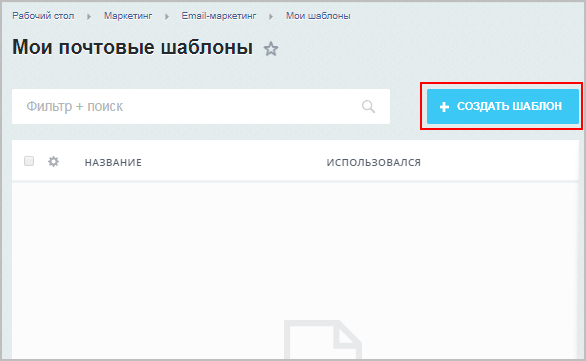Expand arrow after Маркетинг breadcrumb
Image resolution: width=586 pixels, height=361 pixels.
pyautogui.click(x=167, y=16)
